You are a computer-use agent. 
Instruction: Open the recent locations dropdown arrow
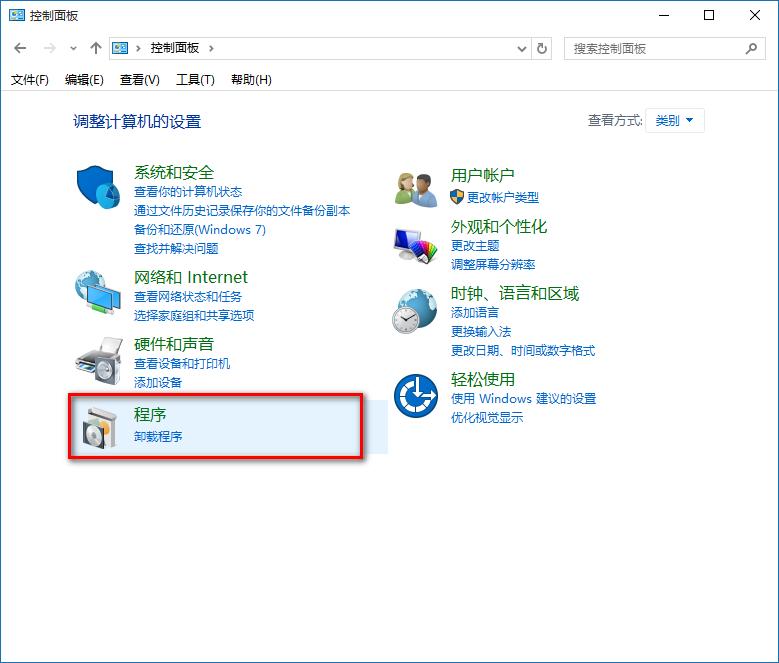[x=74, y=49]
